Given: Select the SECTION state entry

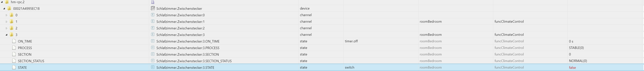Looking at the screenshot, I should [24, 55].
